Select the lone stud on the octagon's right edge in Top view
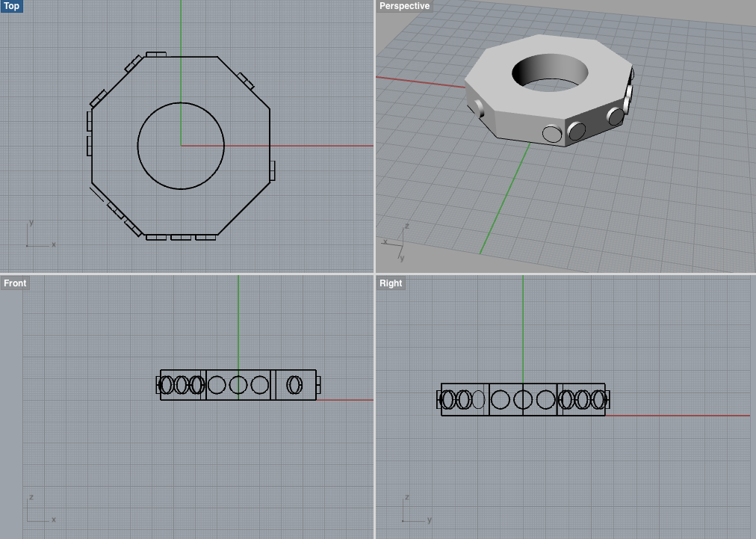 click(x=273, y=170)
